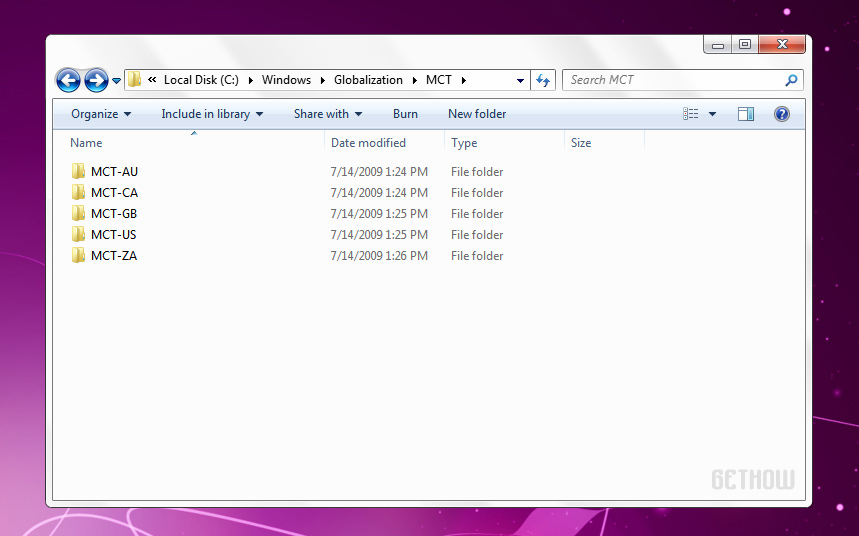Open address bar previous locations dropdown
The image size is (859, 536).
pyautogui.click(x=520, y=81)
